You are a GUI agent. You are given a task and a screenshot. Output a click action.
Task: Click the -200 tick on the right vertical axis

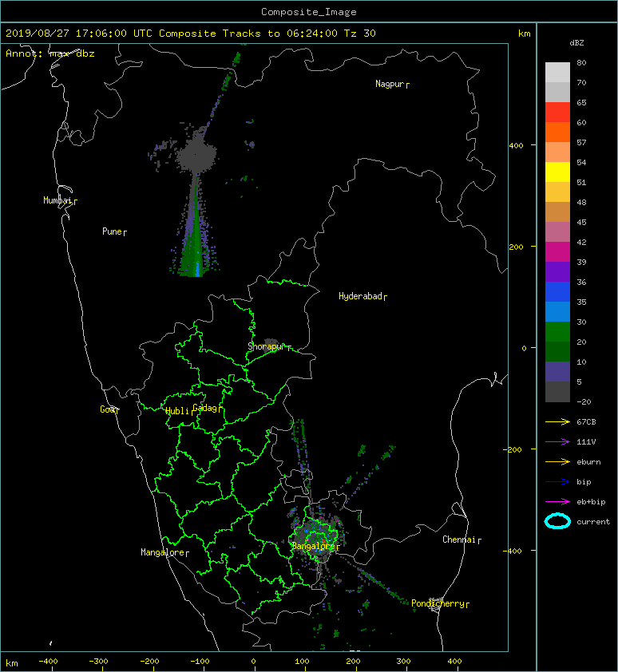tap(513, 449)
